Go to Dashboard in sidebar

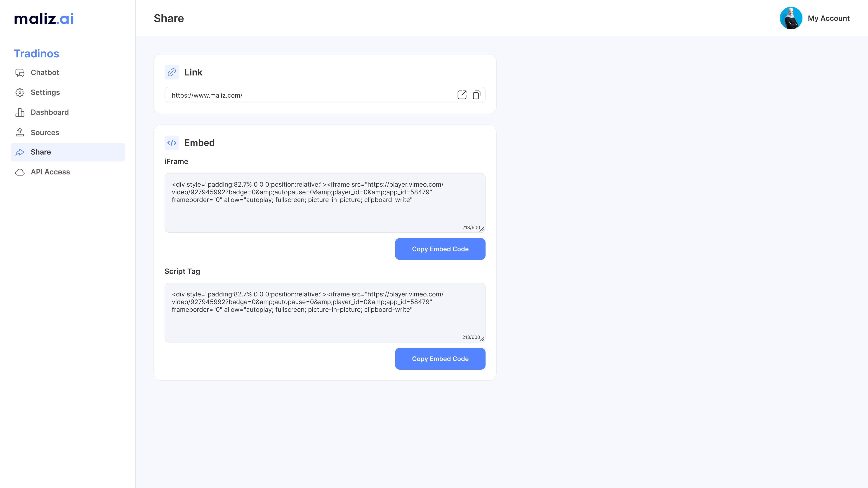point(50,113)
